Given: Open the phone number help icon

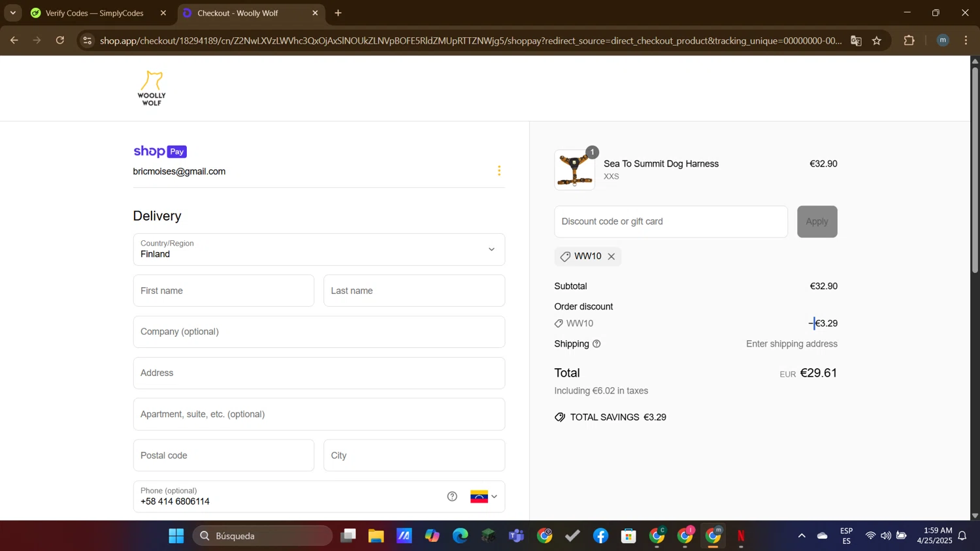Looking at the screenshot, I should 452,496.
